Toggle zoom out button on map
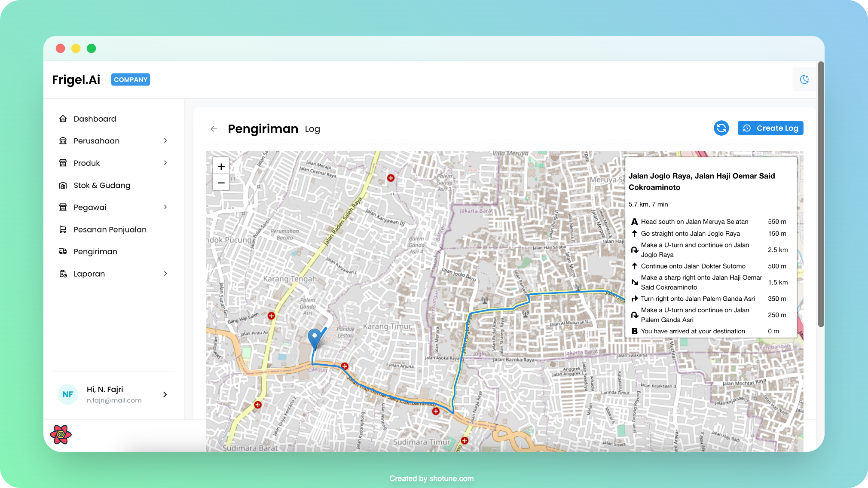Image resolution: width=868 pixels, height=488 pixels. click(221, 183)
